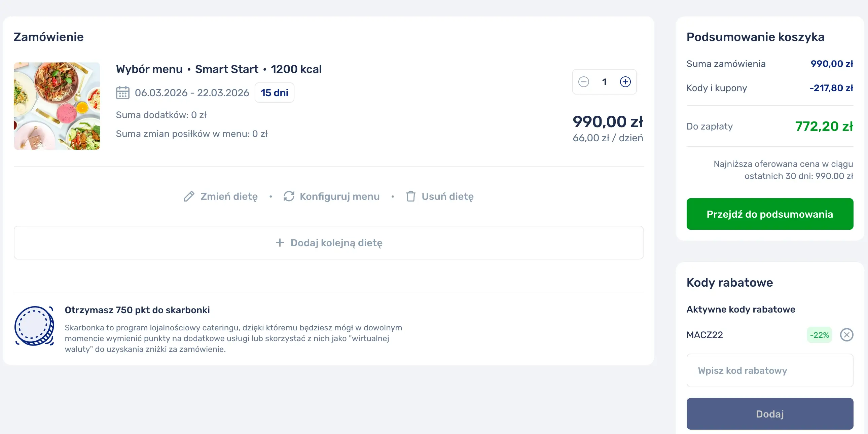Click the pencil icon for Zmień dietę
The image size is (868, 434).
point(189,196)
